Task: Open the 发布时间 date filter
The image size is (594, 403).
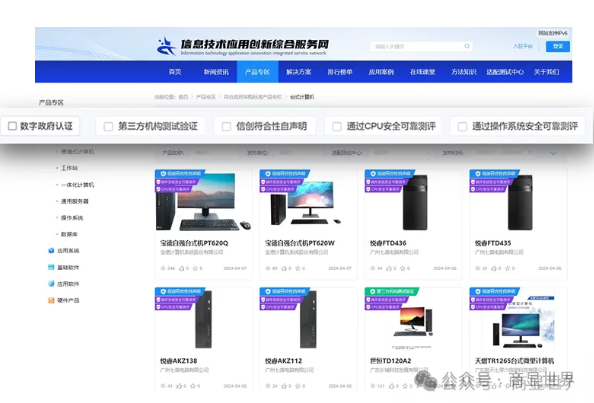Action: (x=505, y=153)
